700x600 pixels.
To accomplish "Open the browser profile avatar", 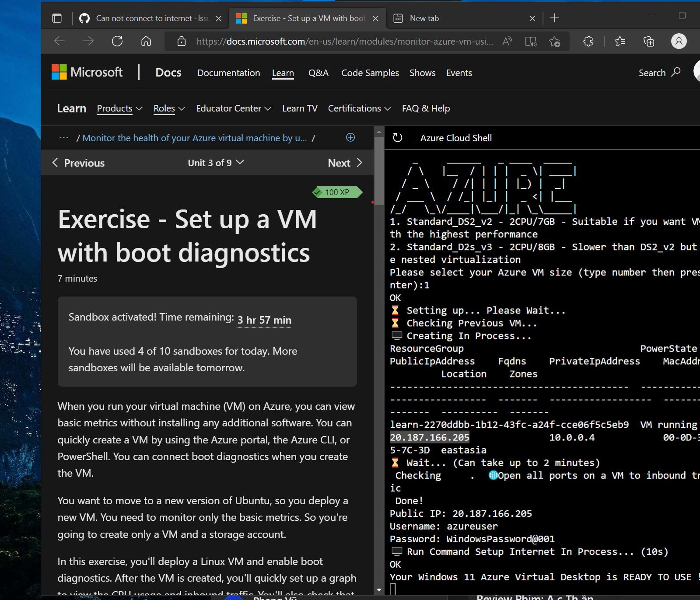I will tap(679, 41).
